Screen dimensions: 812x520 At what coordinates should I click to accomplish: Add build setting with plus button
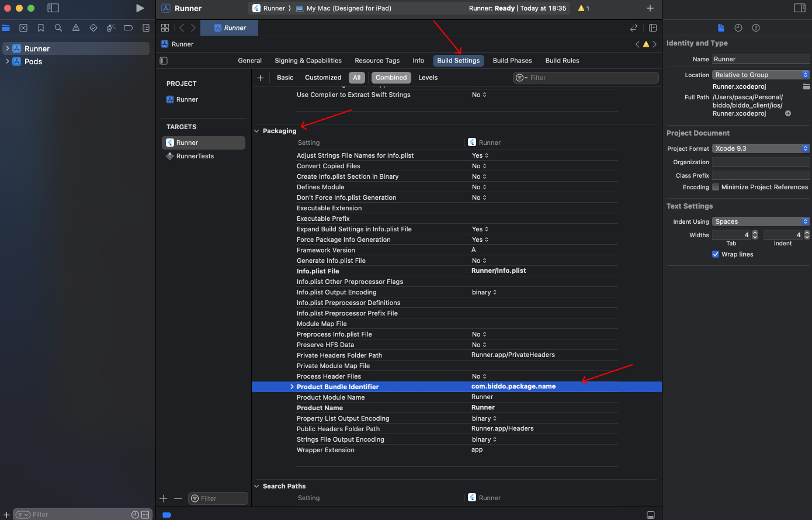pyautogui.click(x=261, y=77)
